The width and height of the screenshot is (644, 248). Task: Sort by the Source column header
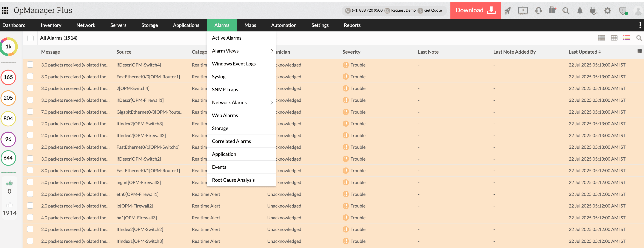click(124, 52)
